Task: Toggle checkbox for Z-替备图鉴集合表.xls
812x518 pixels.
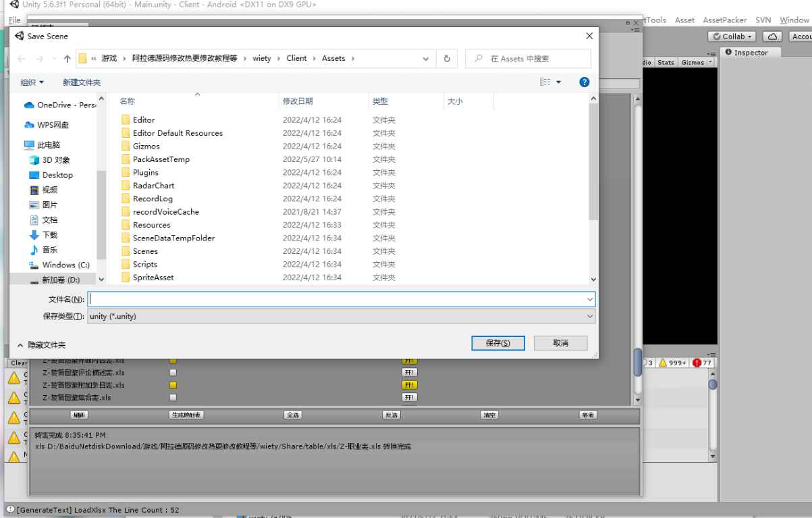Action: [173, 398]
